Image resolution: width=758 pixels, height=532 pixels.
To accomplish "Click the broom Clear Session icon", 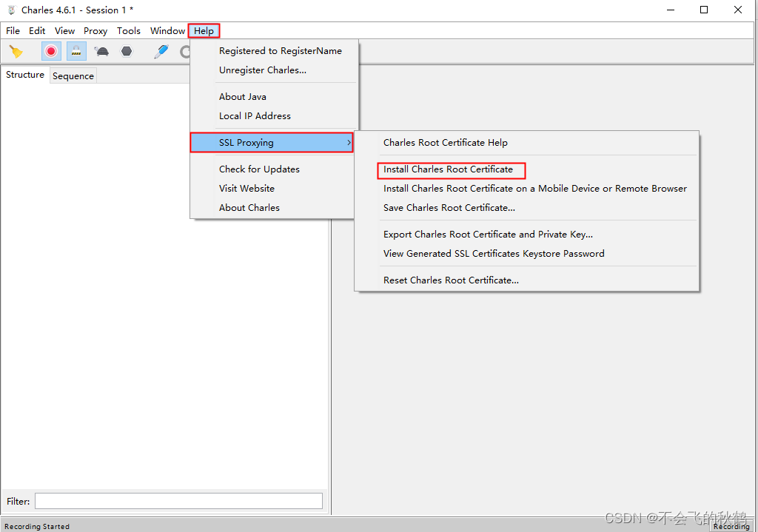I will point(16,51).
